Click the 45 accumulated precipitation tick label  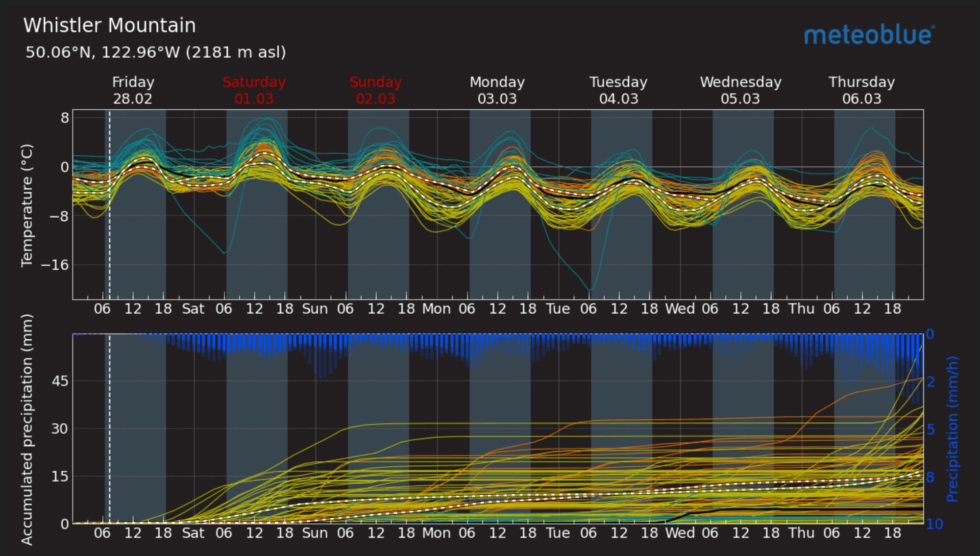click(x=60, y=381)
